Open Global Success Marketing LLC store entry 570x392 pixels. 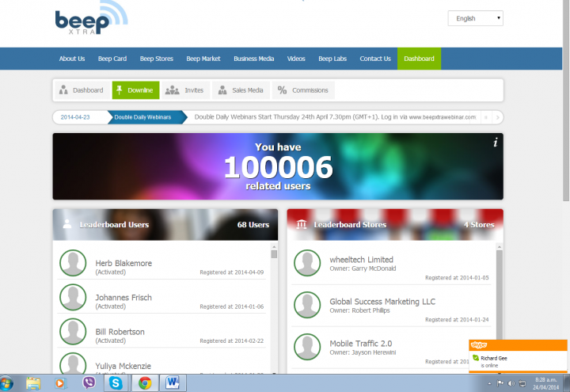pos(391,306)
